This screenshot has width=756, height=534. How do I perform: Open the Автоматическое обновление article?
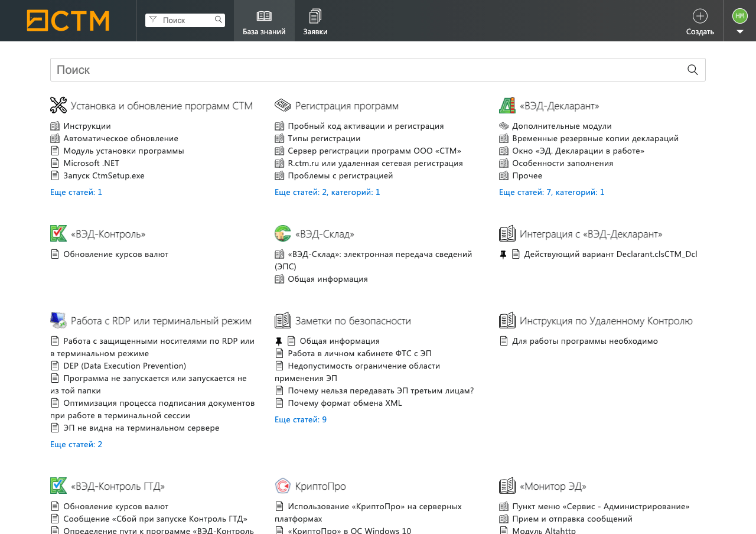click(x=121, y=138)
